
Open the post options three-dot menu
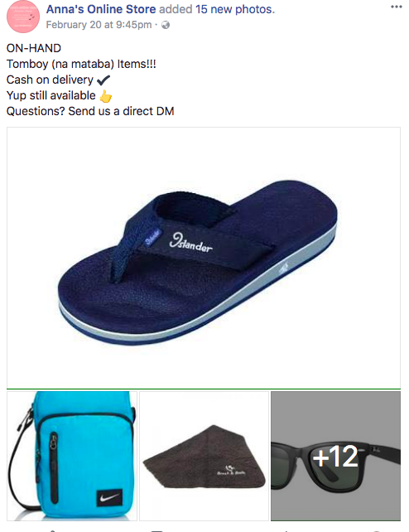point(396,7)
